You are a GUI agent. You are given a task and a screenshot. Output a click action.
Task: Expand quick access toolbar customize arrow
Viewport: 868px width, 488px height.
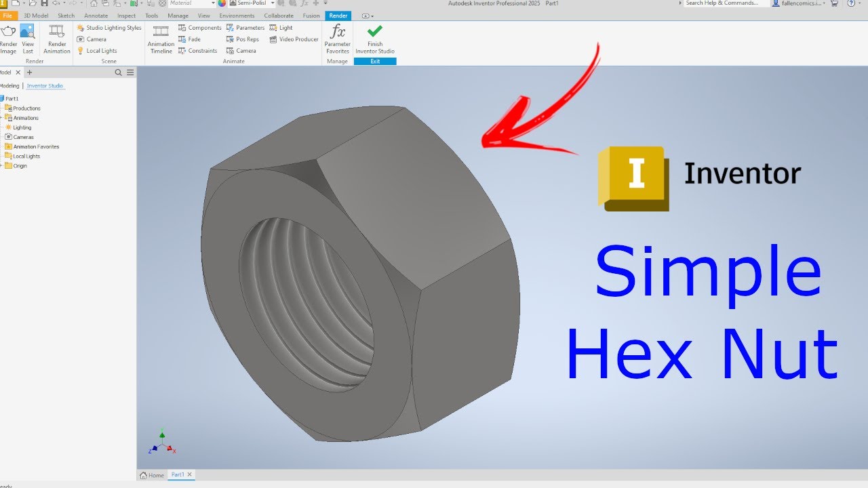[x=325, y=3]
